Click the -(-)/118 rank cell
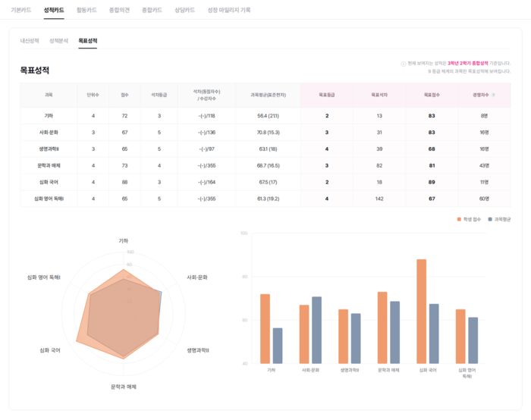 [206, 116]
